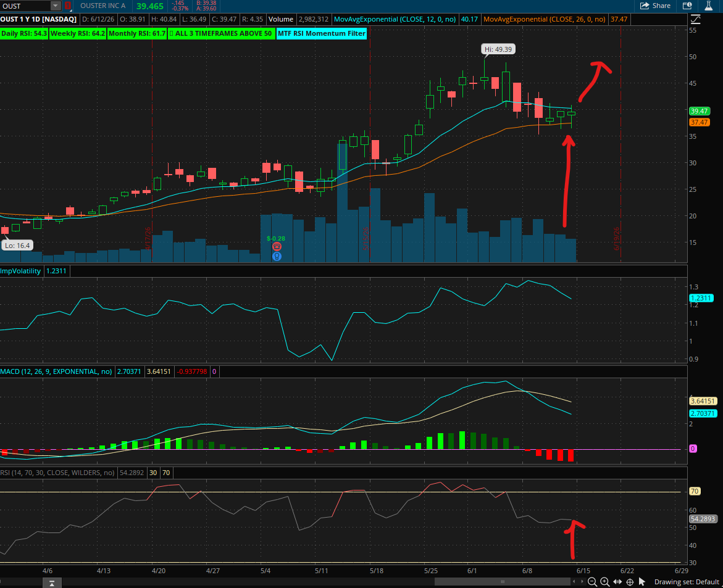723x588 pixels.
Task: Click the Weekly RSI: 64.2 label
Action: pos(78,33)
